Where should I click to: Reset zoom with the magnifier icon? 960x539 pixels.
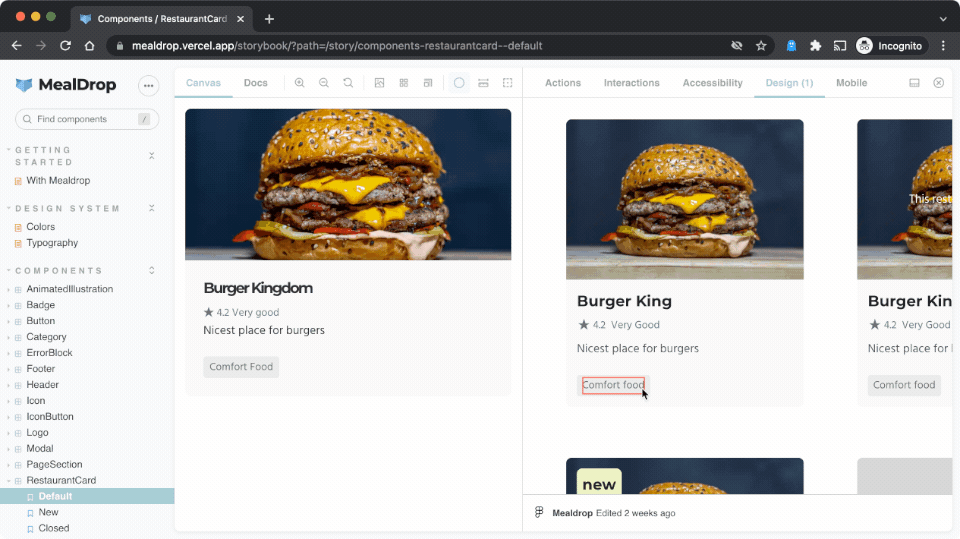pyautogui.click(x=348, y=83)
